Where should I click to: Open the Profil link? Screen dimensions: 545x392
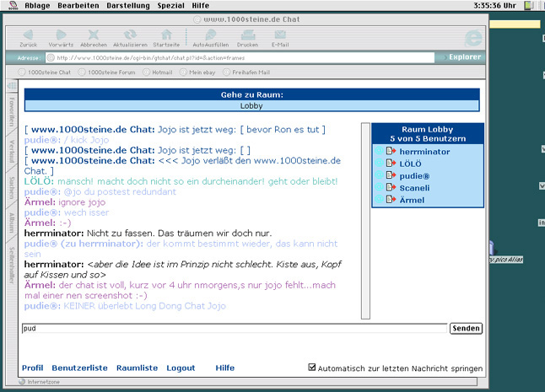(x=32, y=368)
